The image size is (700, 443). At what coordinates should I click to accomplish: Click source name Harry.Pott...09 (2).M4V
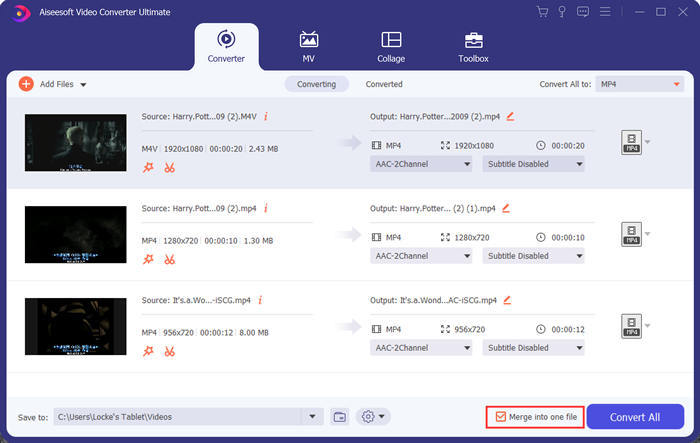(215, 117)
